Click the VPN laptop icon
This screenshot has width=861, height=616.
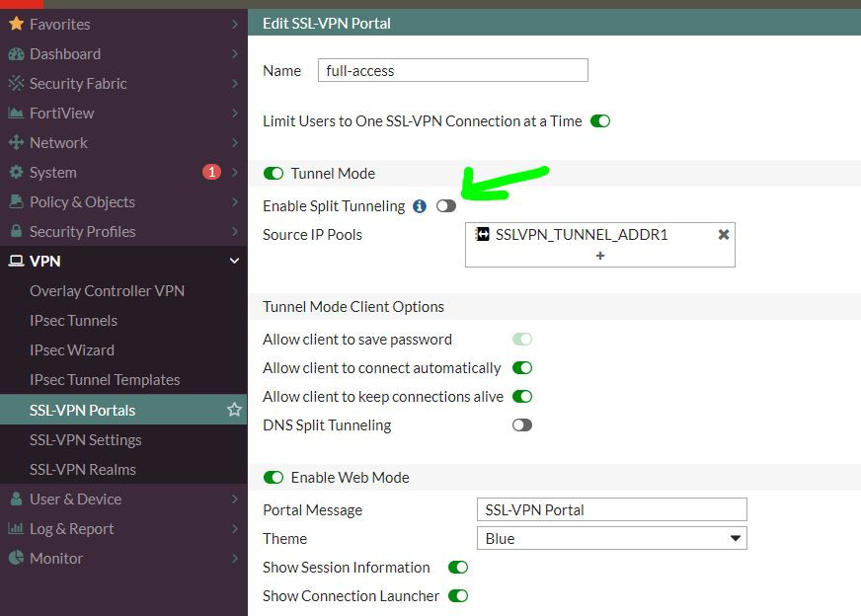click(17, 261)
